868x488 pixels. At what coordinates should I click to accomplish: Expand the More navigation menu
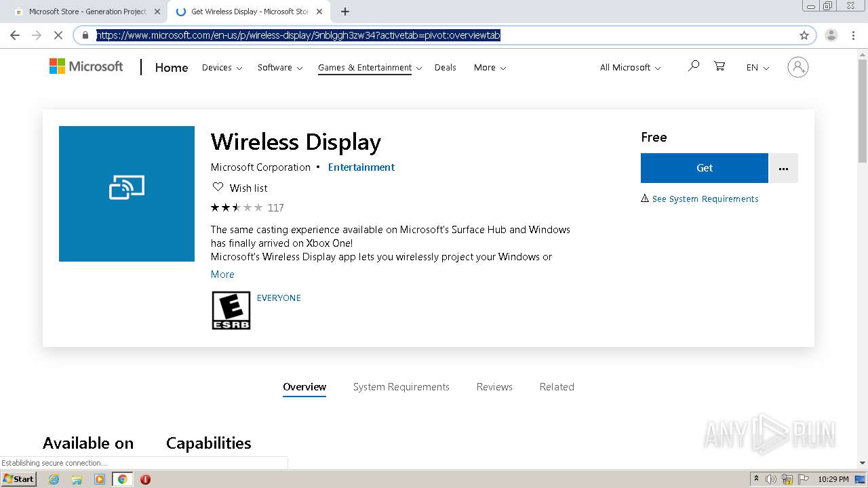click(490, 68)
